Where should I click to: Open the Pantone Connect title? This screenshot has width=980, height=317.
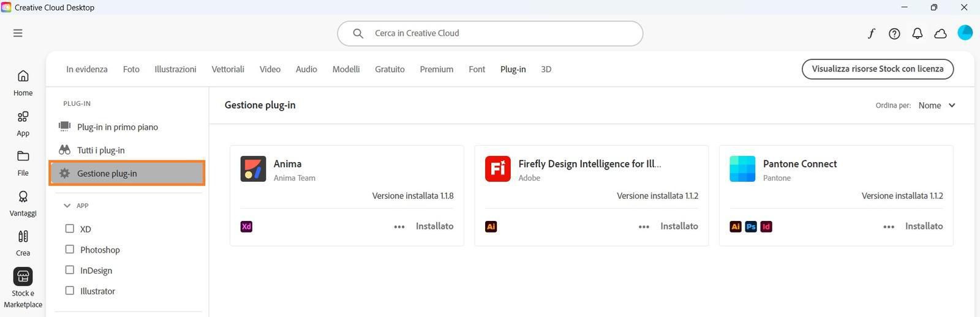coord(800,164)
